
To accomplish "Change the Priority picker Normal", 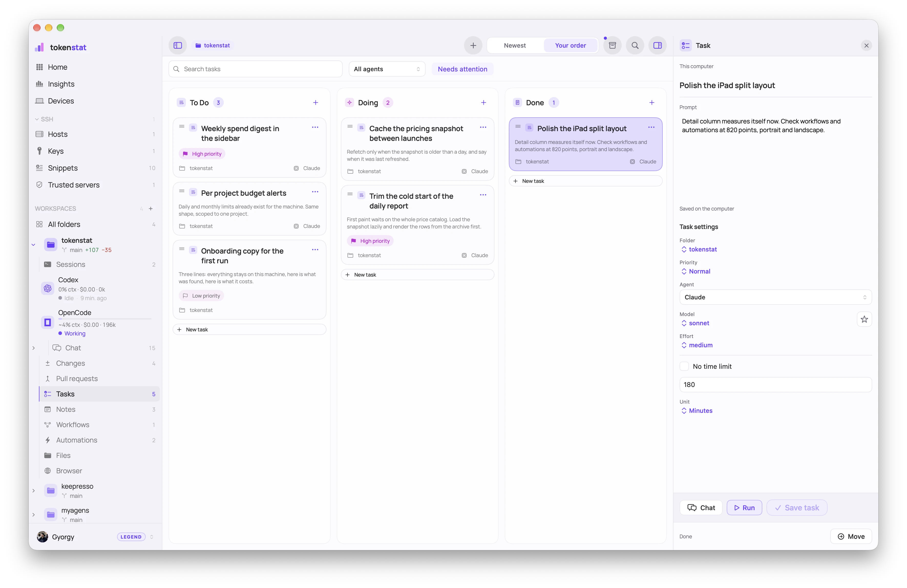I will click(695, 271).
